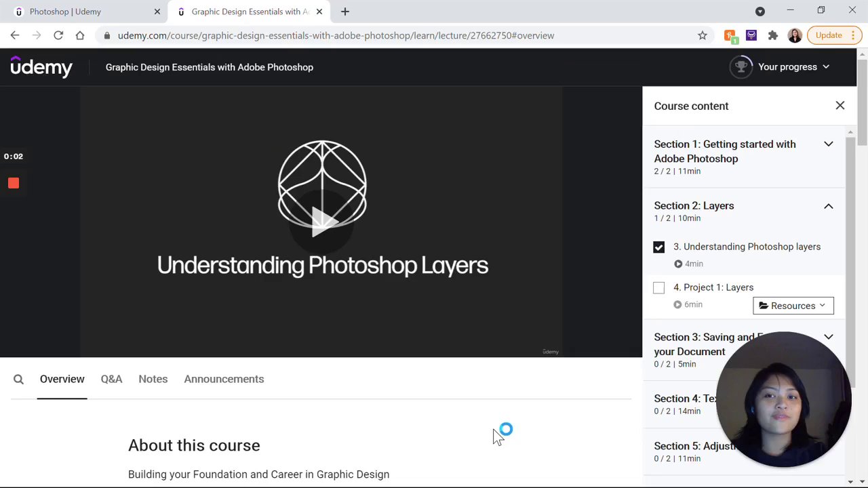Image resolution: width=868 pixels, height=488 pixels.
Task: Close the Photoshop | Udemy tab
Action: [x=157, y=12]
